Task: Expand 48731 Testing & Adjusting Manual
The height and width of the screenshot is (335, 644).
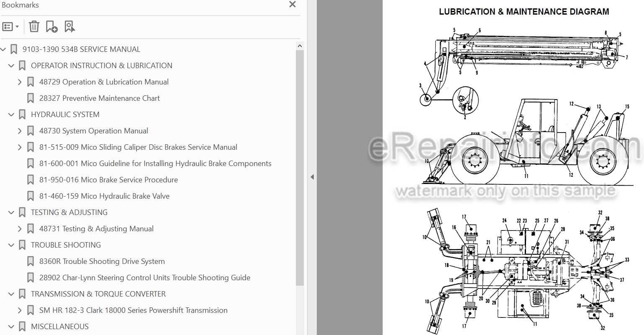Action: click(19, 229)
